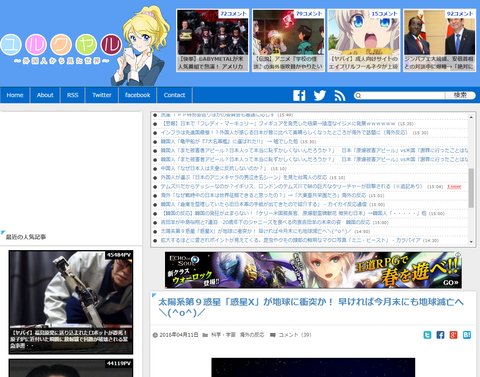Open the ジンバブエ大統領 thumbnail with 92コメント
Viewport: 480px width, 377px height.
point(440,40)
